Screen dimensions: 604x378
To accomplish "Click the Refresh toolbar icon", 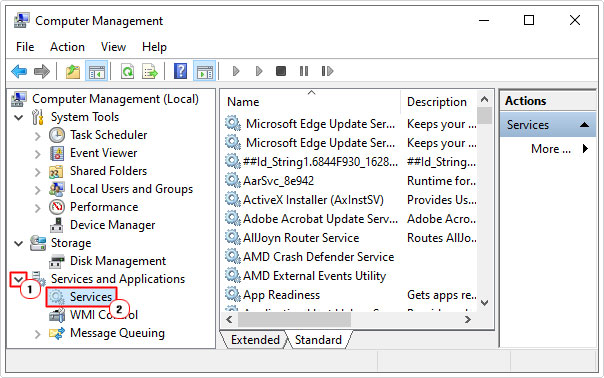I will click(128, 71).
